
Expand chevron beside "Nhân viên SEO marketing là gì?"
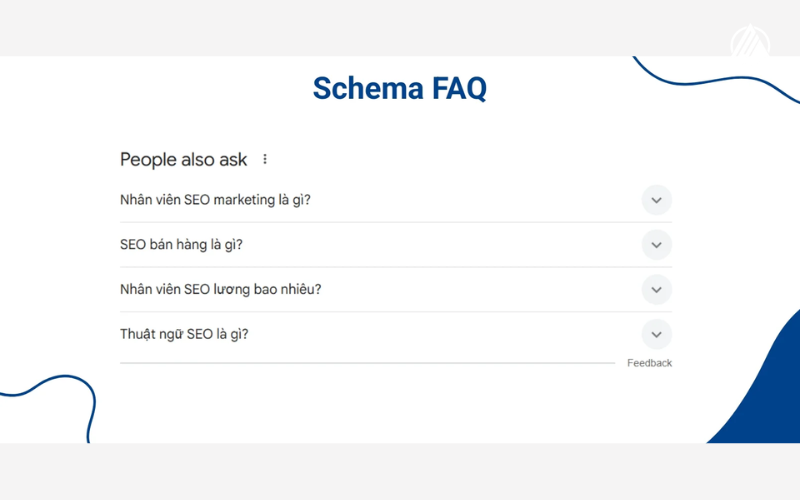coord(656,200)
